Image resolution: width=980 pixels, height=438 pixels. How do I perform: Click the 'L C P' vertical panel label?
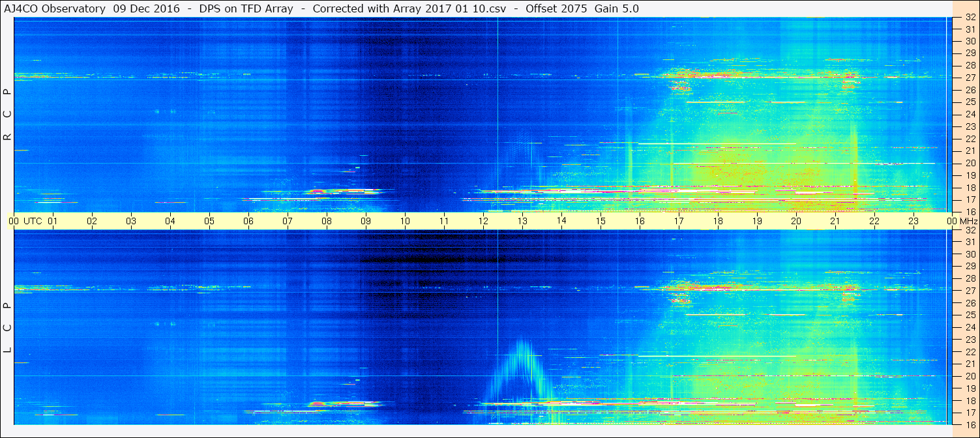click(8, 328)
